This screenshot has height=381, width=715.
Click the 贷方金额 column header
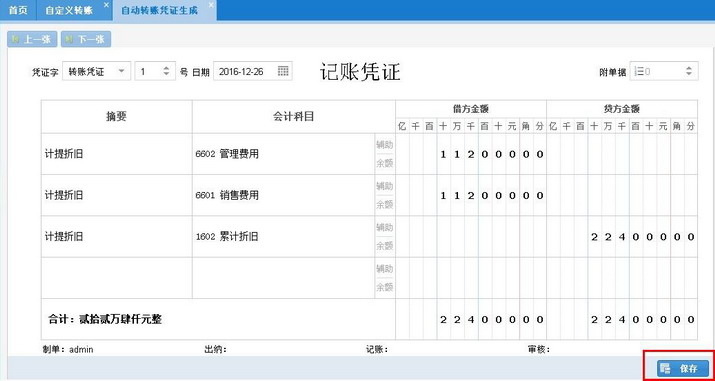pos(622,109)
